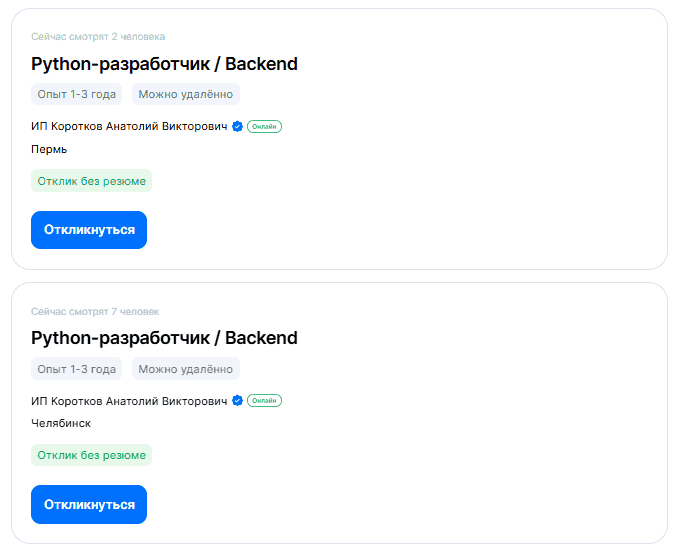Click the Можно удалённо tag in the Челябинск card

pyautogui.click(x=185, y=369)
